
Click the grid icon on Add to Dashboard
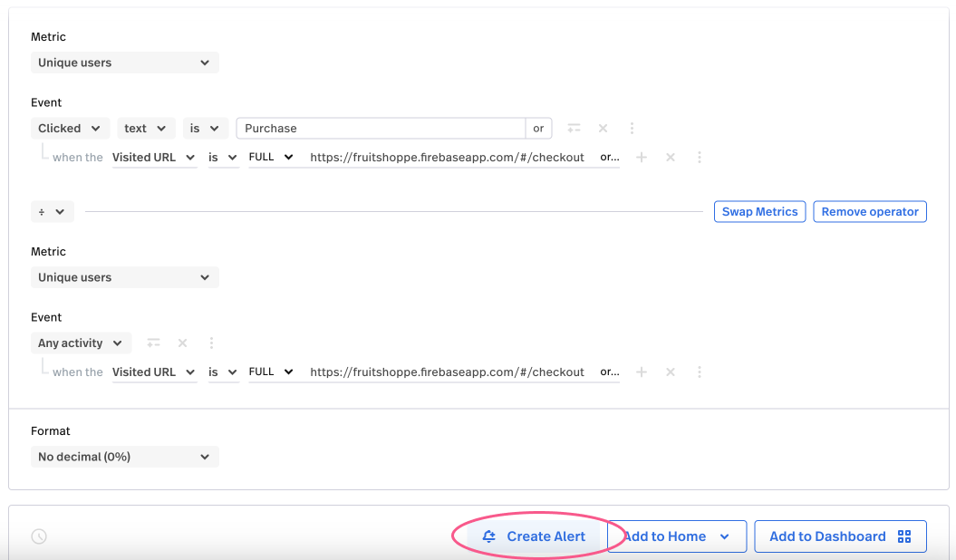point(903,536)
